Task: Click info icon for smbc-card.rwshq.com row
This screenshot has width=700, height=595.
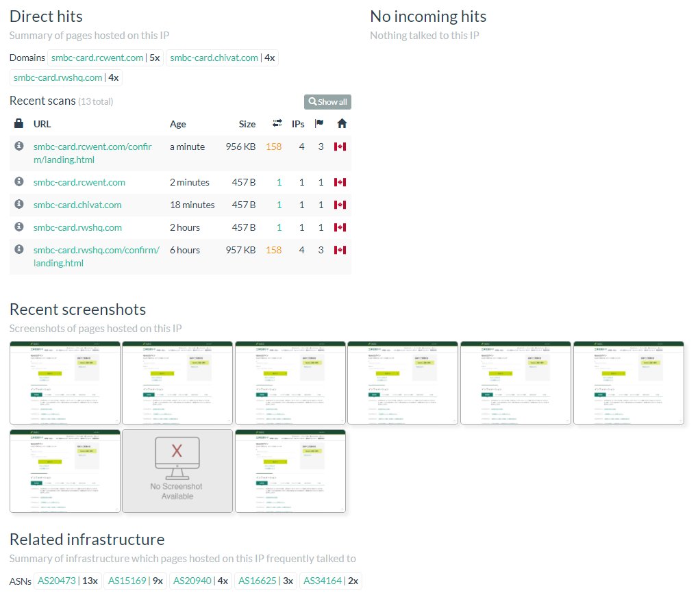Action: (x=18, y=227)
